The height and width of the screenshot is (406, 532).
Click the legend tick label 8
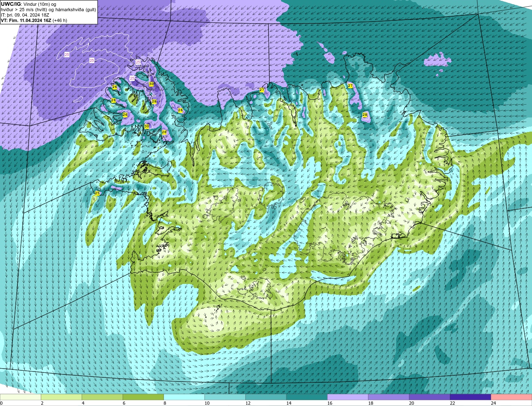(165, 403)
